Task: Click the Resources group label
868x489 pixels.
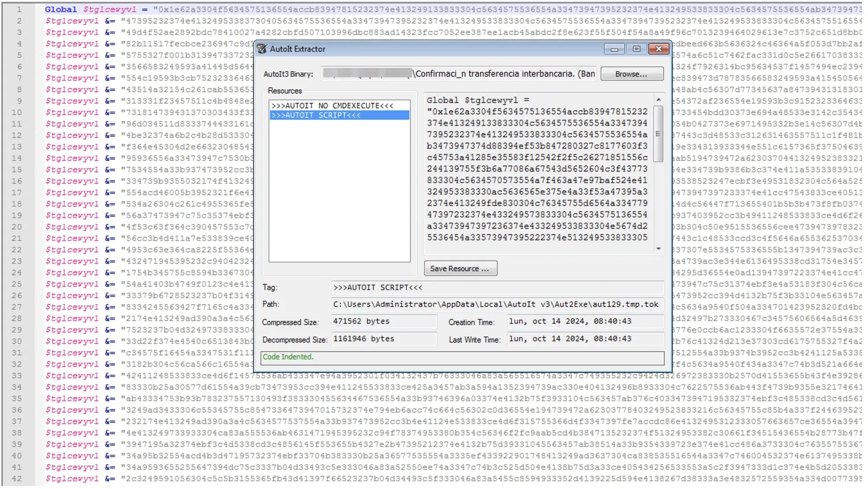Action: [x=285, y=91]
